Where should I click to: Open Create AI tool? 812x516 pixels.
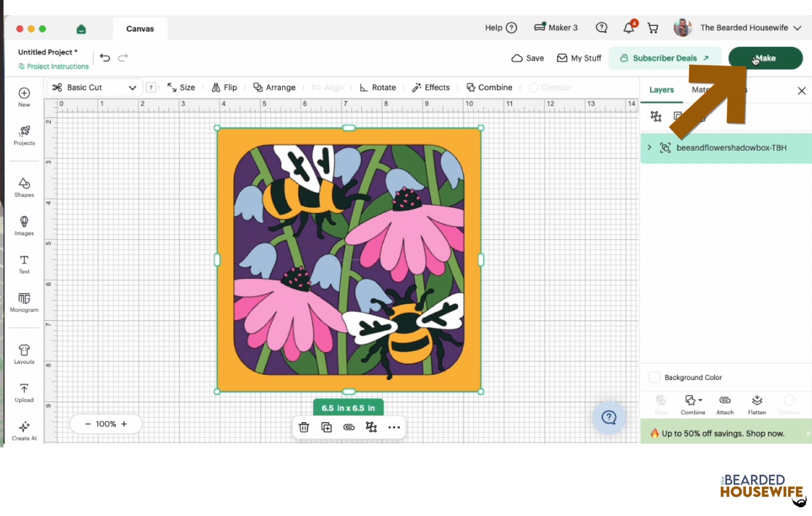coord(24,431)
